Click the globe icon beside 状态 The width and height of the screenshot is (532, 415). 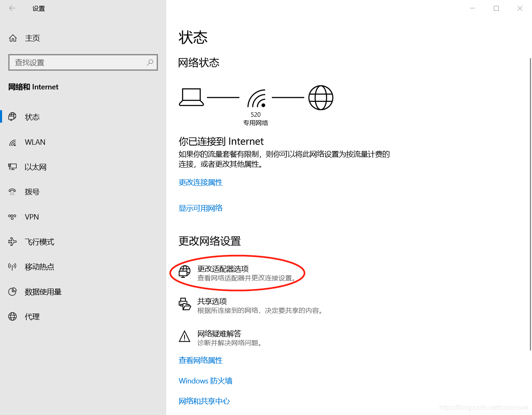(x=12, y=117)
